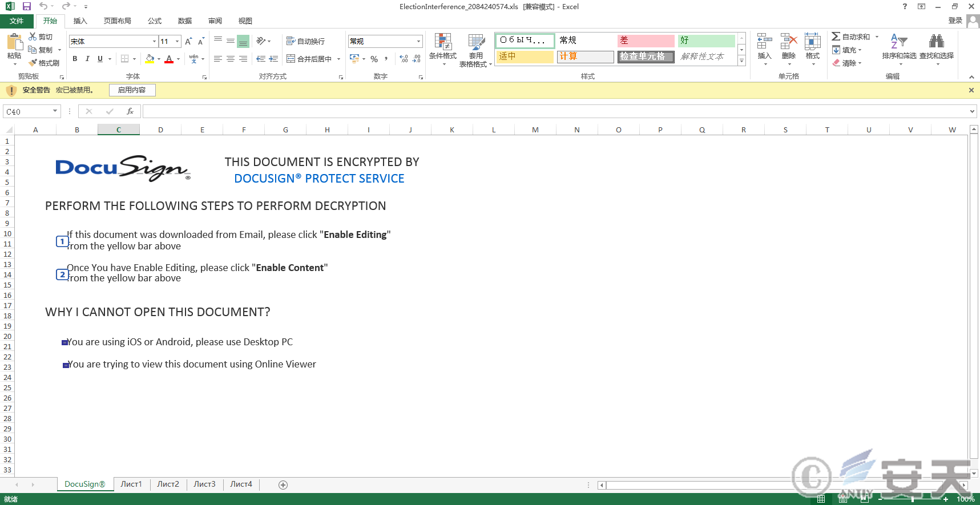This screenshot has height=505, width=980.
Task: Click the decrease decimal icon
Action: [417, 59]
